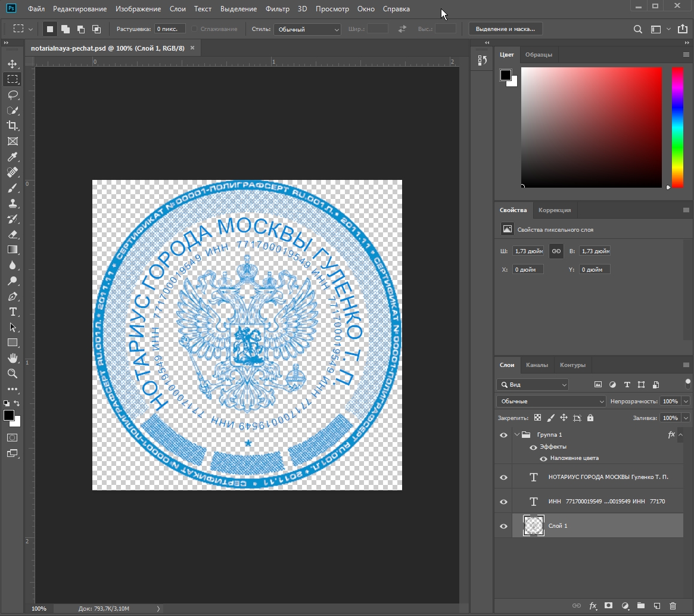
Task: Click the share/export icon
Action: coord(683,29)
